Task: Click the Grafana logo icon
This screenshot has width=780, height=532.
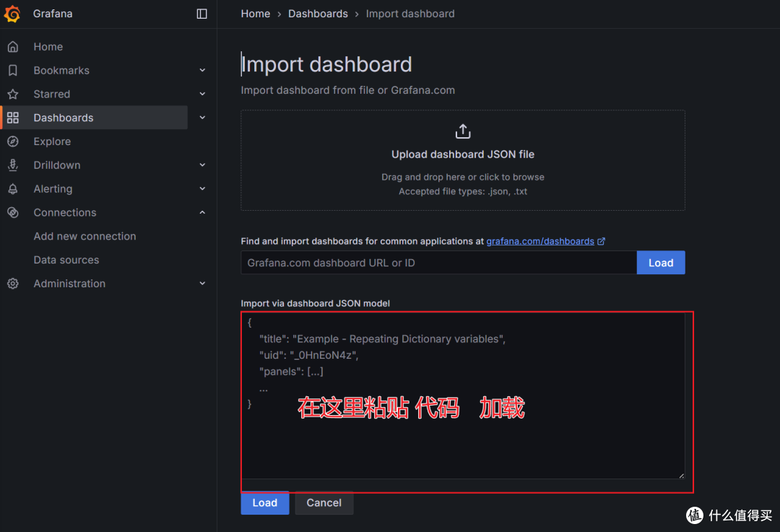Action: (x=12, y=14)
